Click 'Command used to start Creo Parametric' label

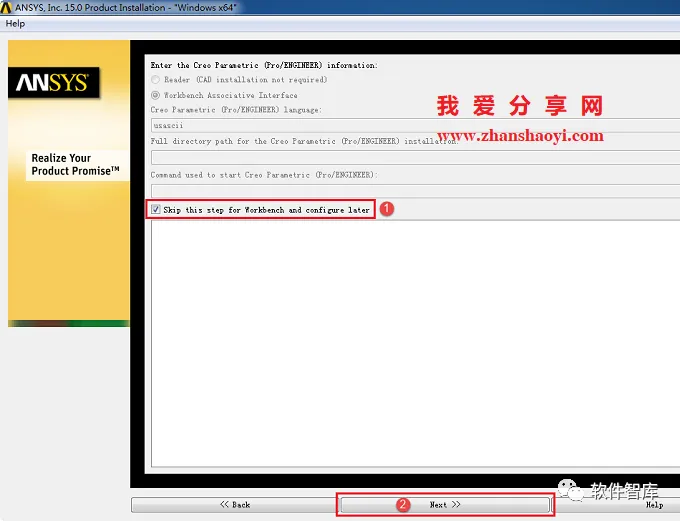[264, 175]
